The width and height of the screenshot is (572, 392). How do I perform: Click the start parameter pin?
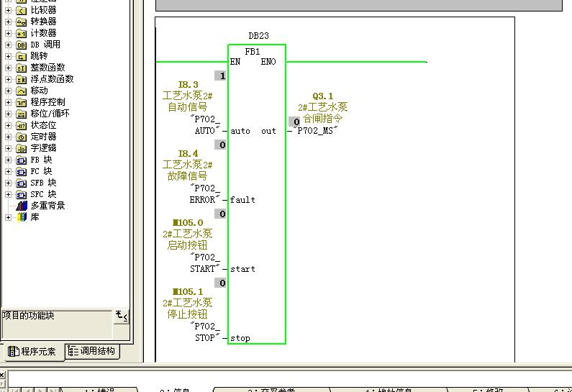(x=242, y=269)
